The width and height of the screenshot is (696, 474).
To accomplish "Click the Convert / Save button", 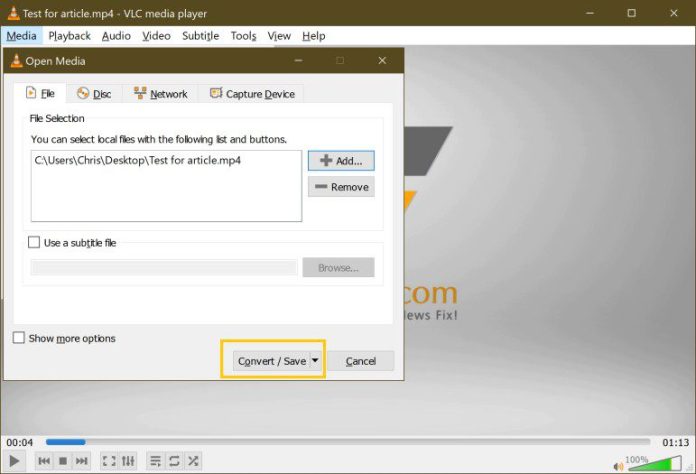I will [x=271, y=361].
